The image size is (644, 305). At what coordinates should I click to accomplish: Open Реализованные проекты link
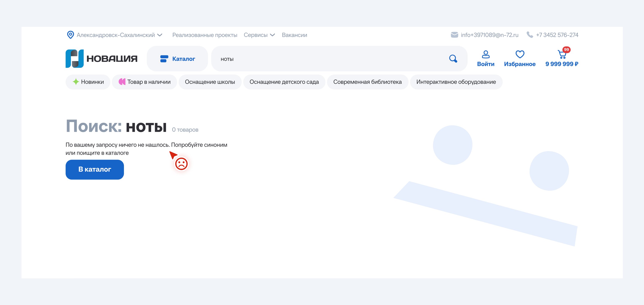click(x=205, y=35)
